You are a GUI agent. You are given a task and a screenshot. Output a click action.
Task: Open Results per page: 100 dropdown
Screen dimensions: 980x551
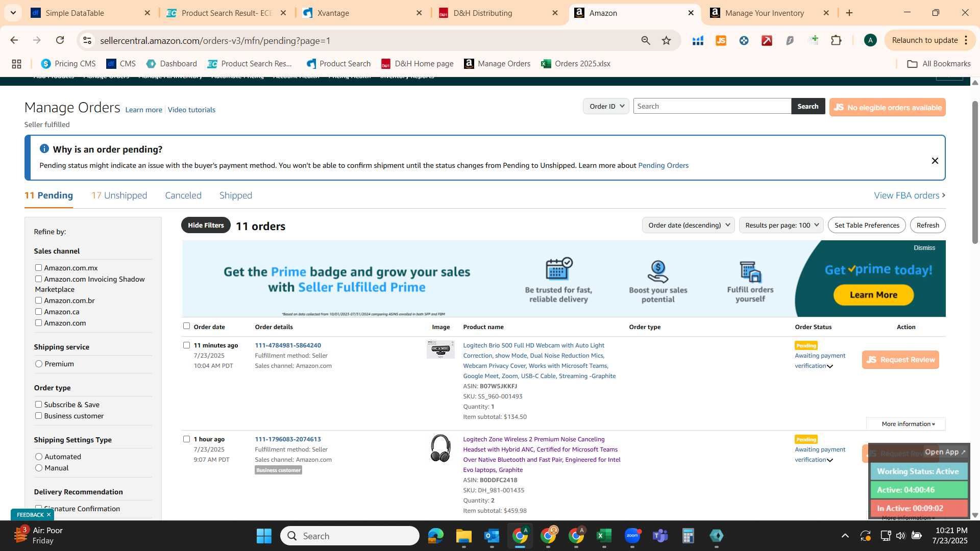(x=781, y=225)
